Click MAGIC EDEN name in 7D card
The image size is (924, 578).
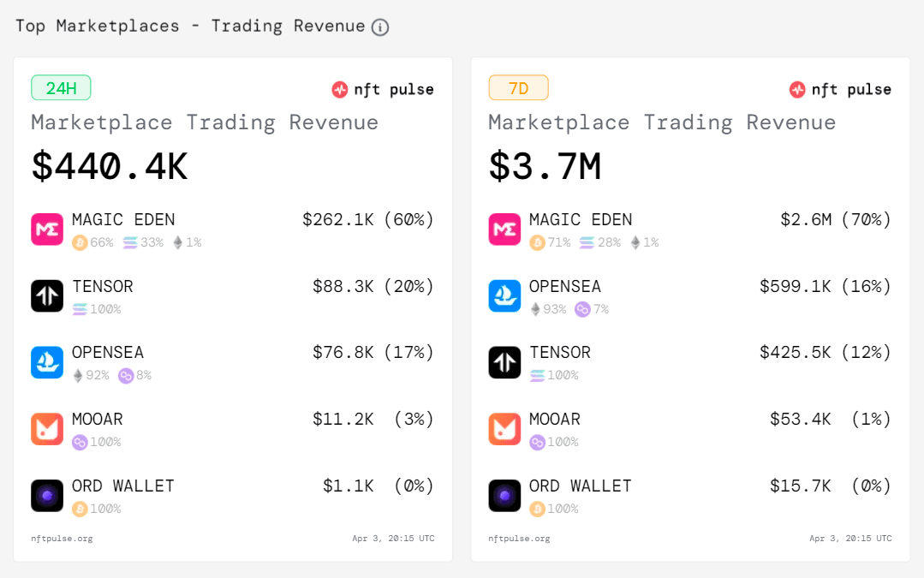(x=581, y=220)
